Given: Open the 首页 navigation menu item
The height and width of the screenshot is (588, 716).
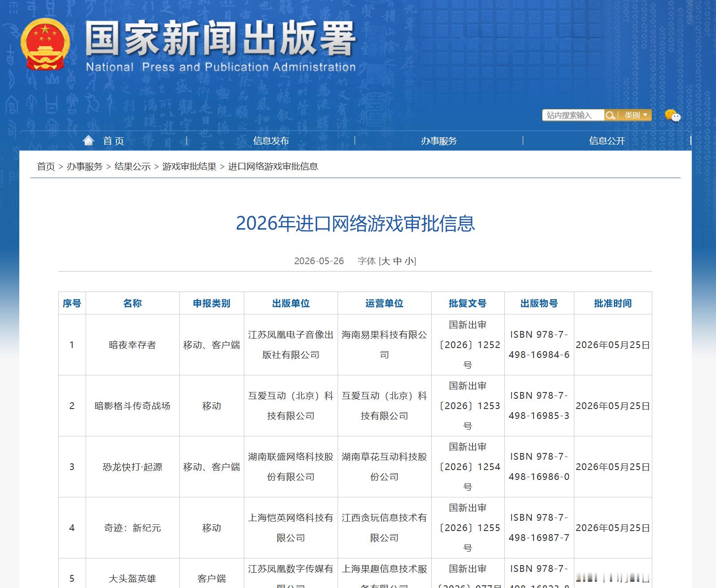Looking at the screenshot, I should tap(113, 141).
